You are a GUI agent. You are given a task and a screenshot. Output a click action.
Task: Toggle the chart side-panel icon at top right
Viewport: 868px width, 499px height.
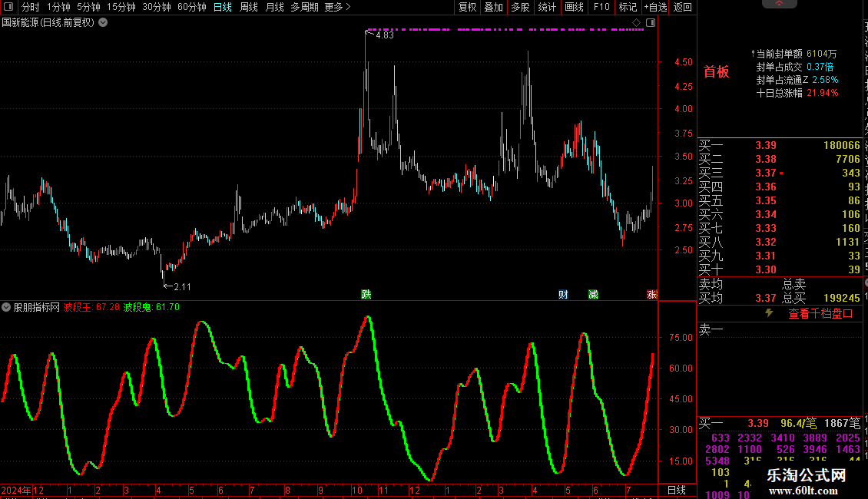tap(651, 23)
